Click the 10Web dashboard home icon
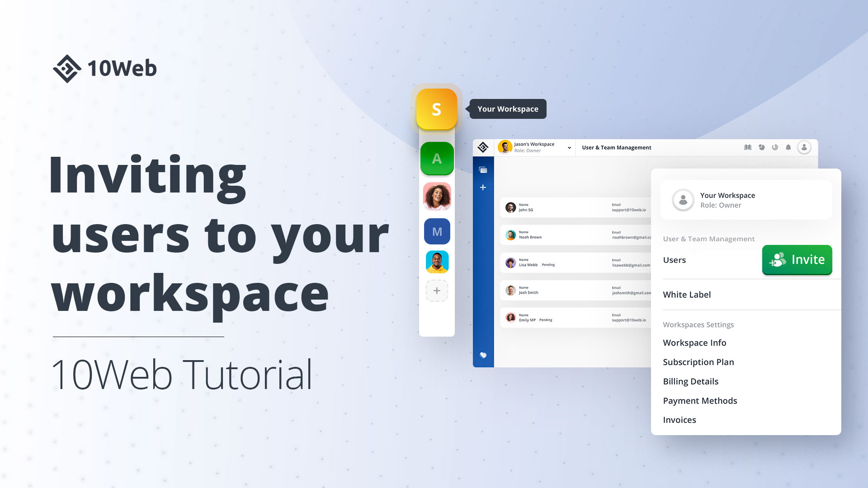The height and width of the screenshot is (488, 868). (482, 146)
